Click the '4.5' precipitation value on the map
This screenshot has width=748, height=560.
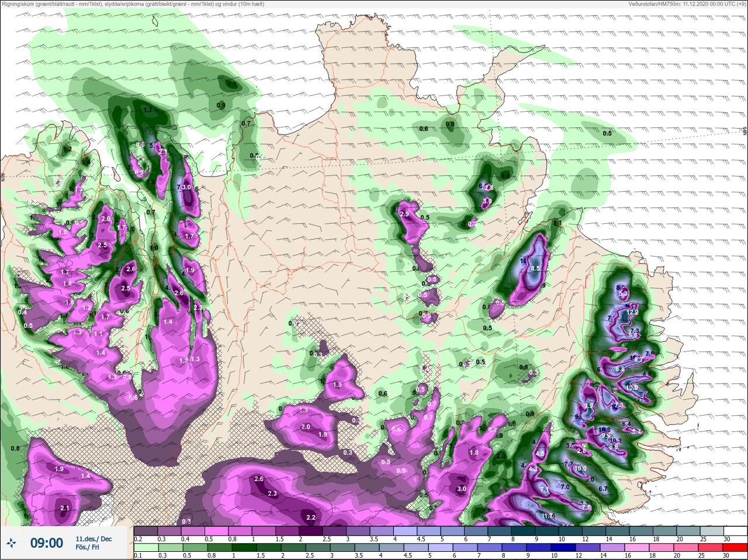[x=541, y=454]
